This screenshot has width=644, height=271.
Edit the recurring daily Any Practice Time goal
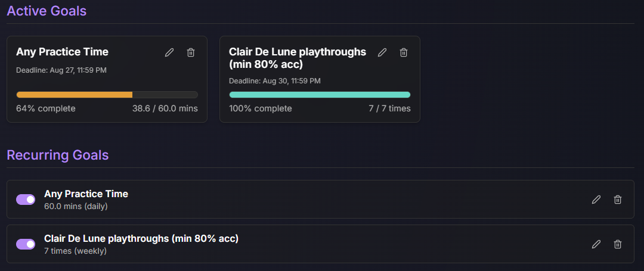[596, 200]
